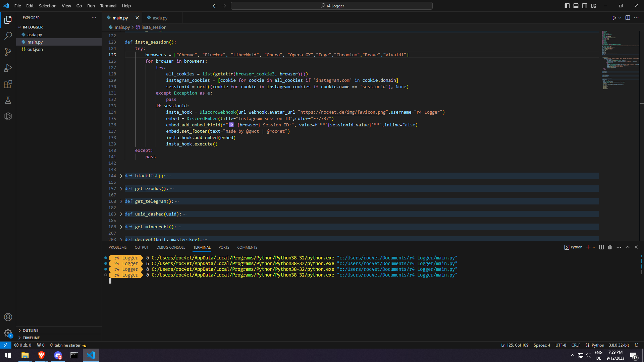Click the Run Python File play button
Viewport: 644px width, 362px height.
pos(614,18)
